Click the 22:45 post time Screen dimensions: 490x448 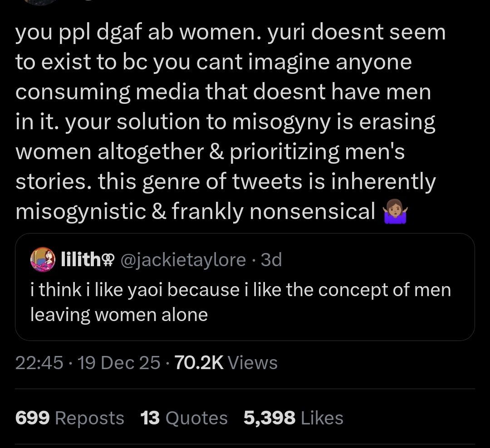[x=39, y=362]
